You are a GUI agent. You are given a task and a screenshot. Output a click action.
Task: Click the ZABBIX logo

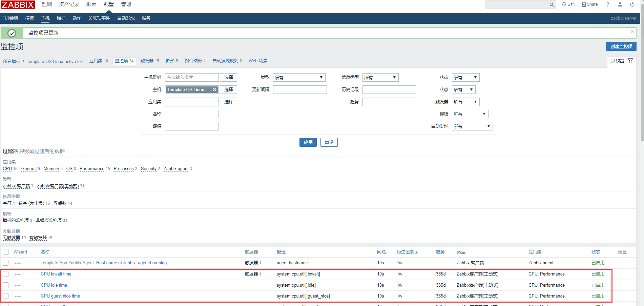[18, 5]
